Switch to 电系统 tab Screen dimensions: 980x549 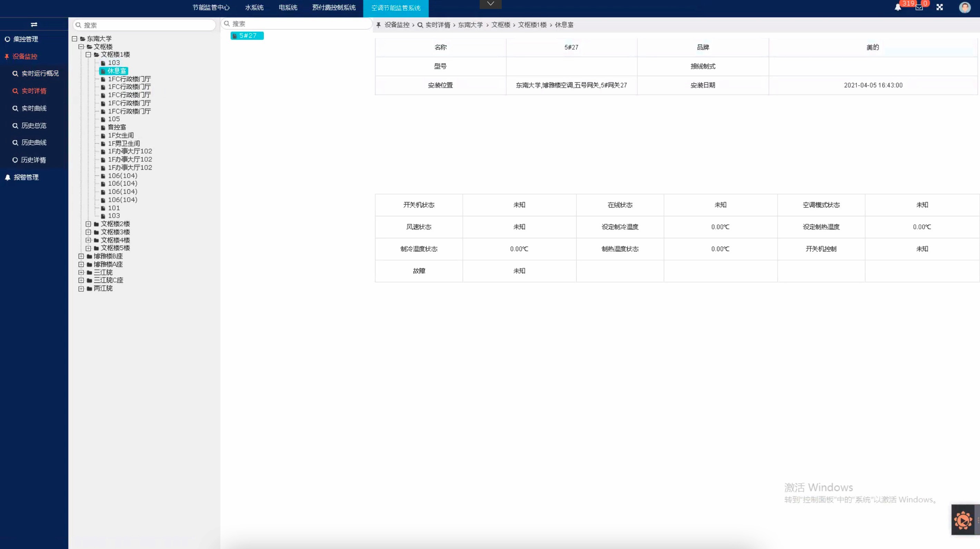pyautogui.click(x=288, y=8)
